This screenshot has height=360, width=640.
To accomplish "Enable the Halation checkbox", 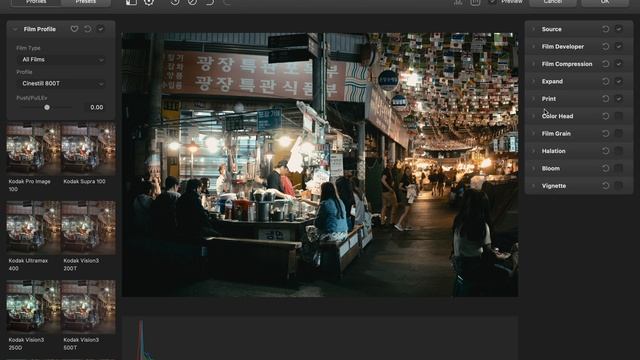I will click(x=619, y=151).
